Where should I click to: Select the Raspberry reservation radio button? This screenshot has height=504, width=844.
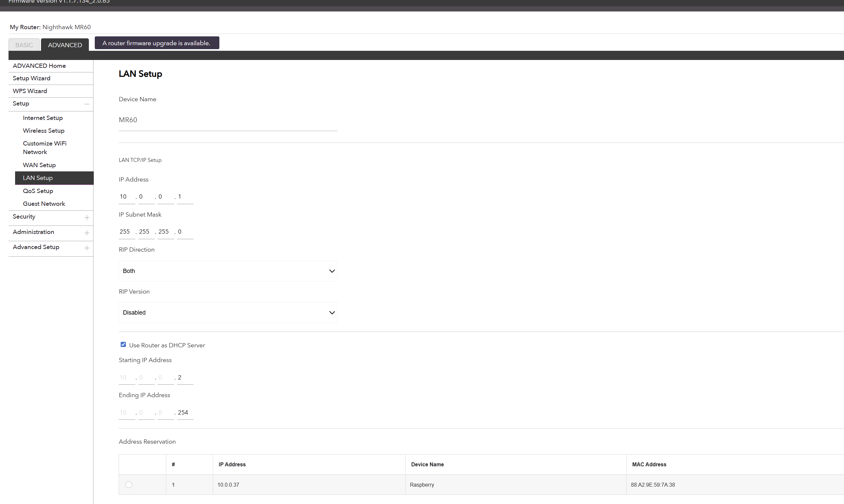coord(129,485)
